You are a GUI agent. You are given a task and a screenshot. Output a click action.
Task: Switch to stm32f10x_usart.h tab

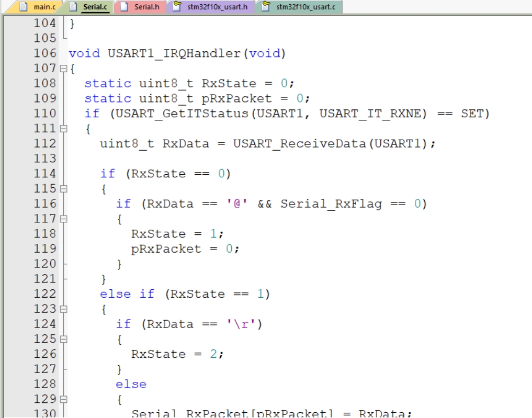click(x=210, y=7)
